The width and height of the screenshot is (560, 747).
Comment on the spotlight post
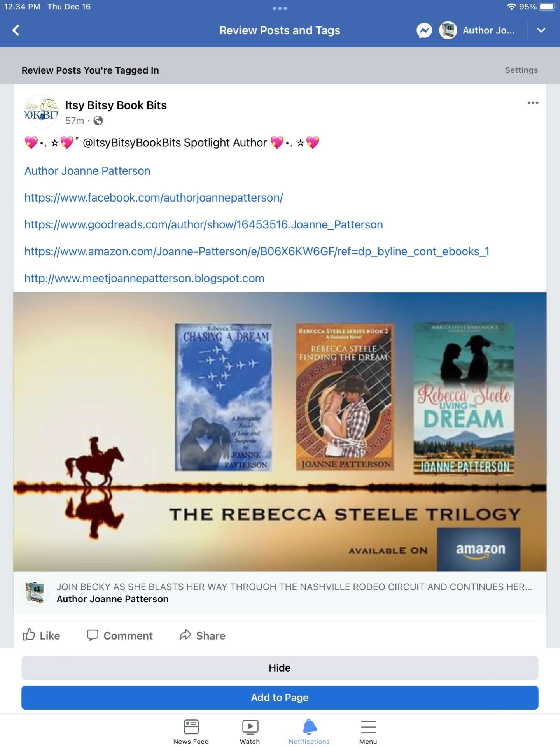[120, 635]
